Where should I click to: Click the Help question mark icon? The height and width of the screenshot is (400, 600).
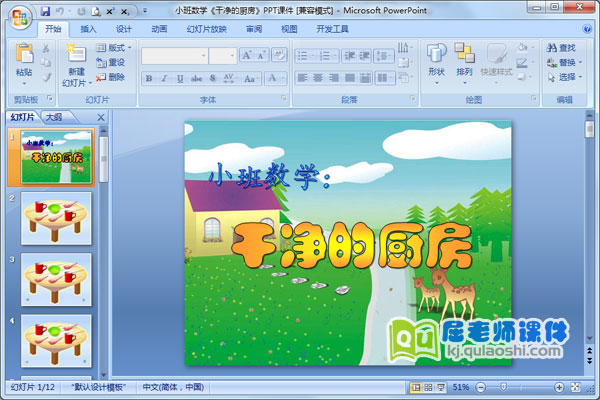587,29
